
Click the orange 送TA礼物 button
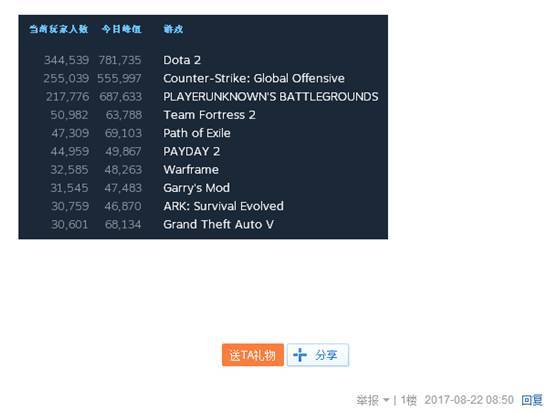coord(253,355)
